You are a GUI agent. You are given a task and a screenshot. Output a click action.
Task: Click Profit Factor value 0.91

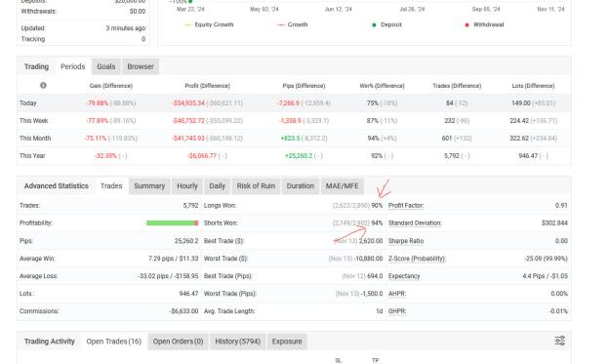(x=561, y=205)
